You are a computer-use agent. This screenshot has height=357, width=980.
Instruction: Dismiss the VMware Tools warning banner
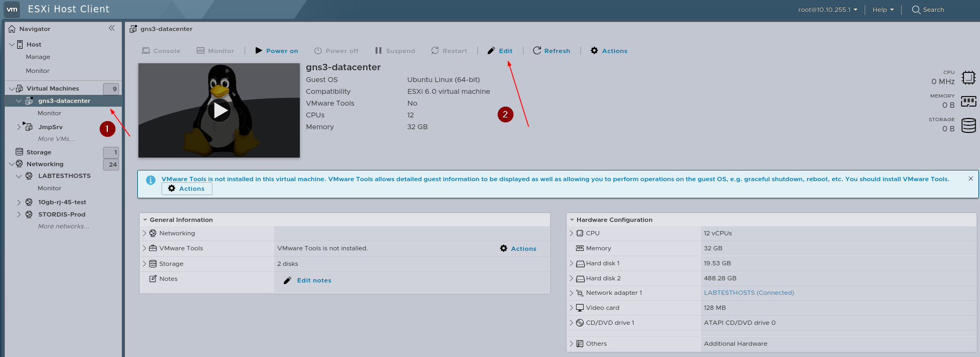click(971, 178)
